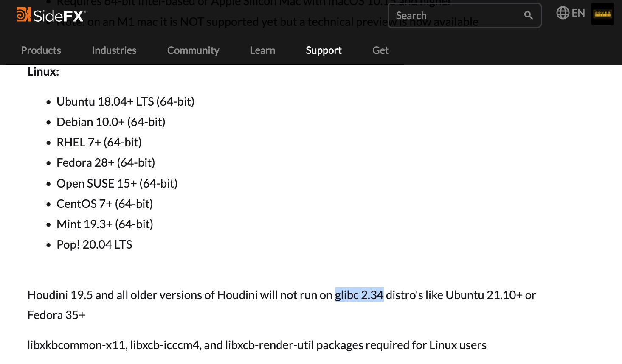This screenshot has height=364, width=622.
Task: Open the Learn menu
Action: click(262, 50)
